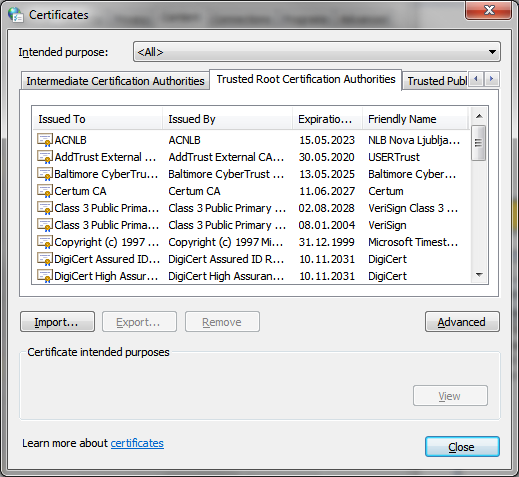Click the list scrollbar down arrow
519x477 pixels.
pyautogui.click(x=479, y=275)
